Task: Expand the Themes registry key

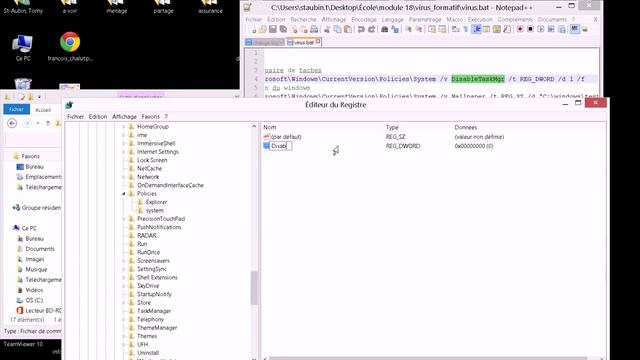Action: (124, 336)
